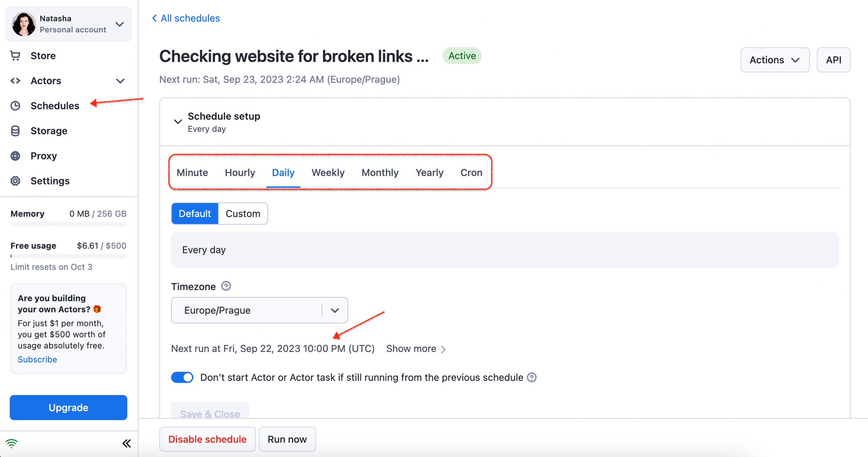Screen dimensions: 868x457
Task: Keep Default frequency selected
Action: point(194,214)
